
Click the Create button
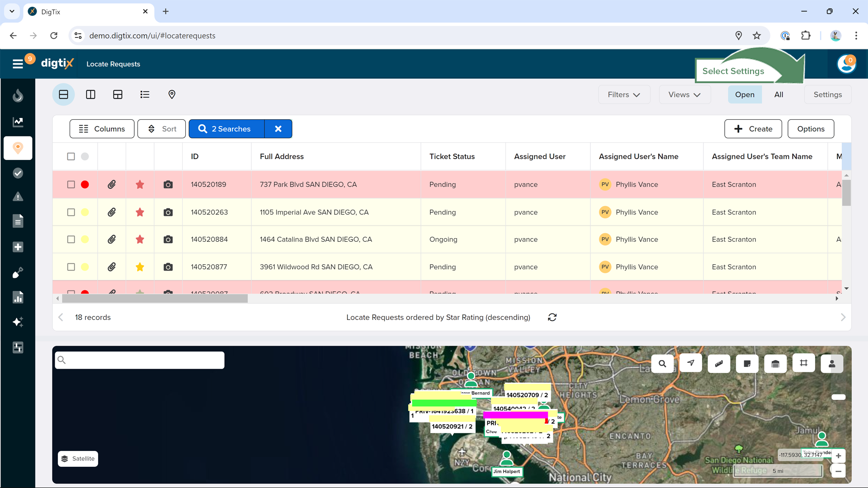pyautogui.click(x=753, y=129)
